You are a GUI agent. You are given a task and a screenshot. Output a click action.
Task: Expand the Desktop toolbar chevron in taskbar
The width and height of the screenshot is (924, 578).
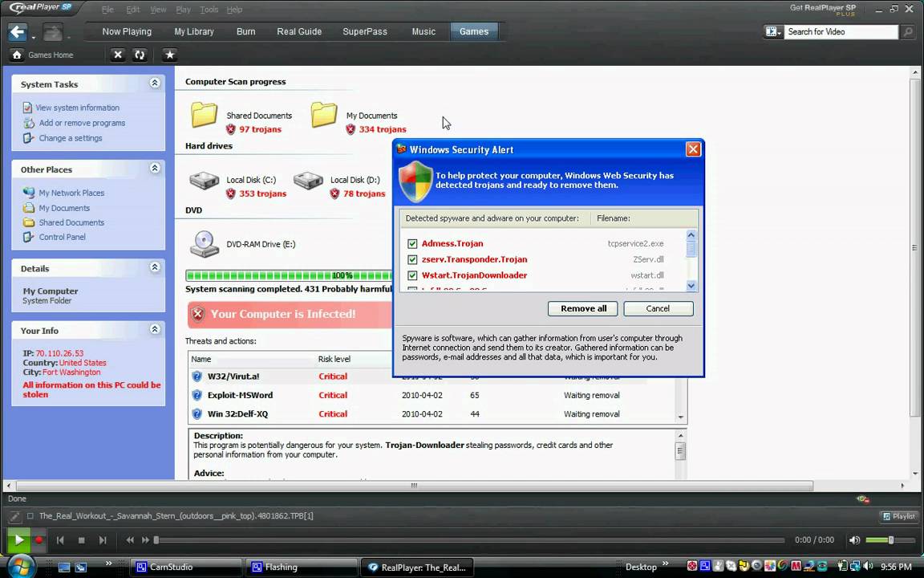click(x=665, y=564)
